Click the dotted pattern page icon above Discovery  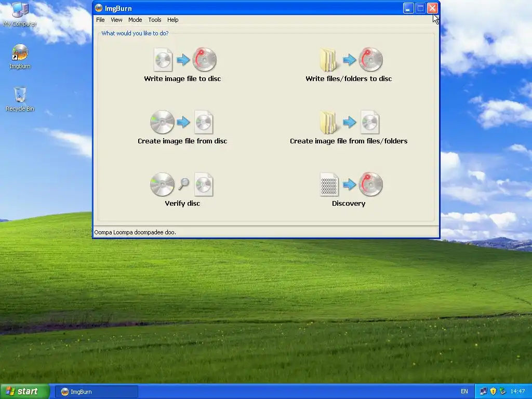329,185
